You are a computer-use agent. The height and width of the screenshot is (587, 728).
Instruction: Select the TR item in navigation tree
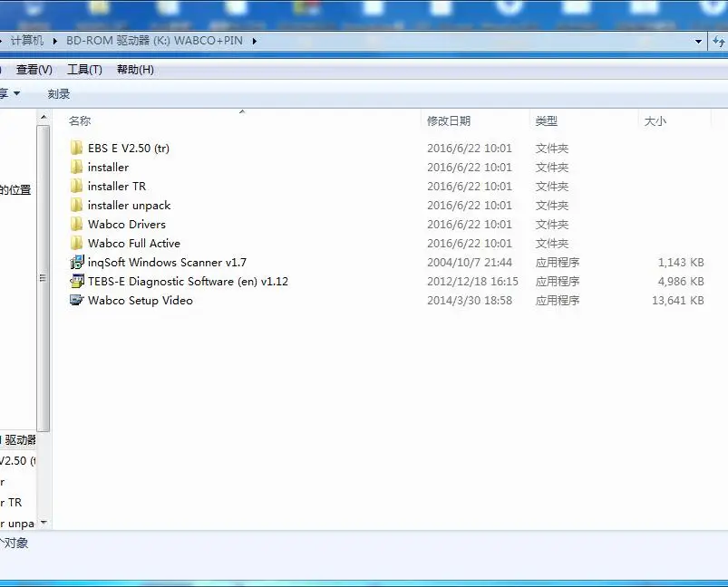coord(11,502)
